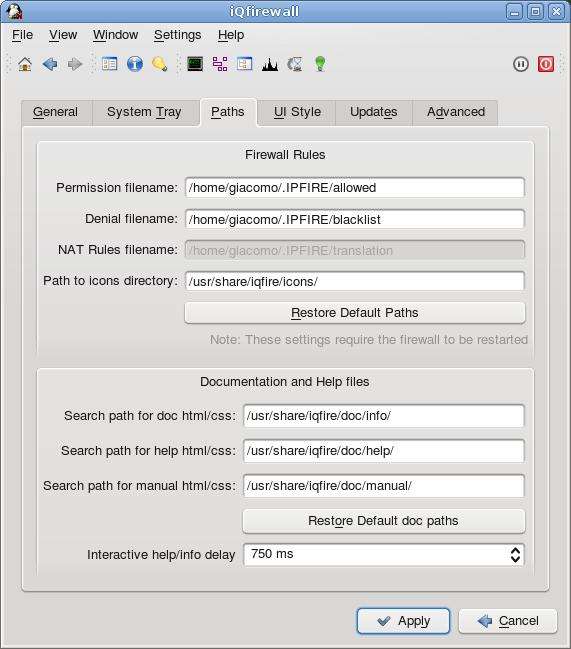
Task: Click Restore Default doc paths button
Action: (x=384, y=521)
